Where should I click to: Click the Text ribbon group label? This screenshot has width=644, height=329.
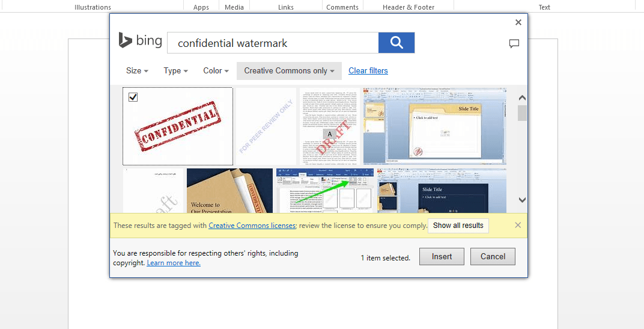(x=544, y=7)
